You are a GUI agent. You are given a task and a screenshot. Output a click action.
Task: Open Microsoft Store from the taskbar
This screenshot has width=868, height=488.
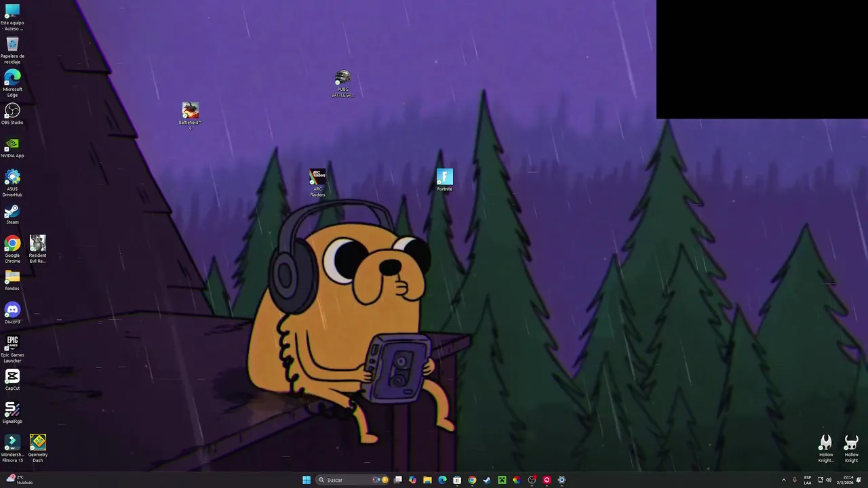coord(457,480)
